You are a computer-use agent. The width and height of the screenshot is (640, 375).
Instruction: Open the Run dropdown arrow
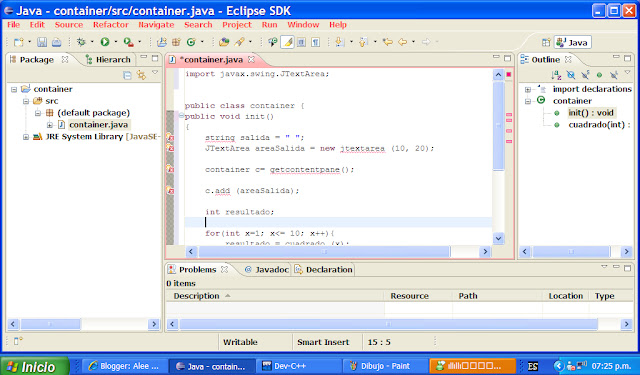point(116,42)
